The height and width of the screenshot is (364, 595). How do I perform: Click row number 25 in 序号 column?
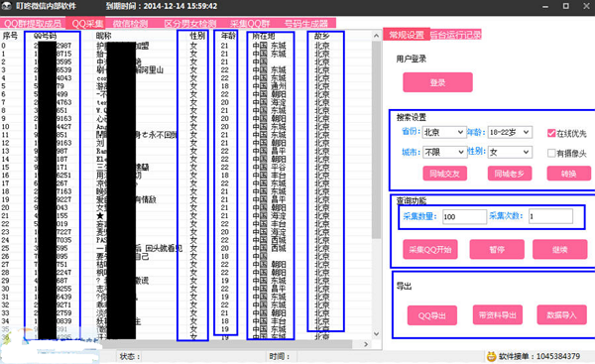click(5, 248)
